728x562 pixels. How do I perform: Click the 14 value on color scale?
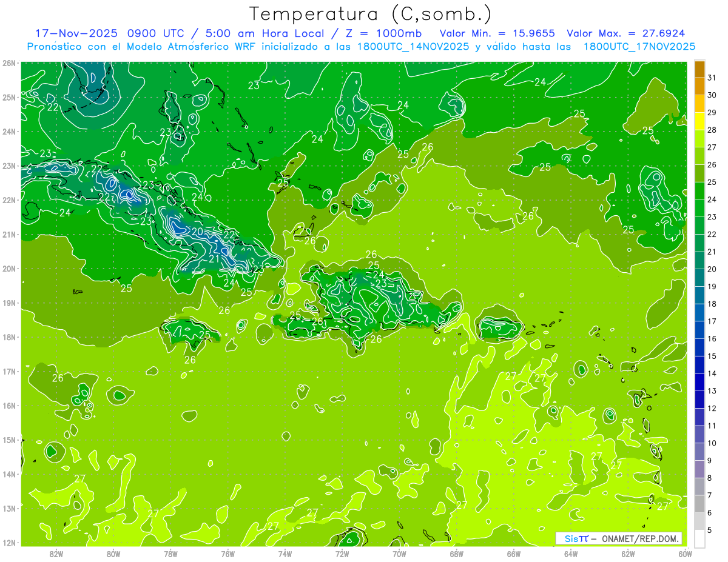coord(712,373)
